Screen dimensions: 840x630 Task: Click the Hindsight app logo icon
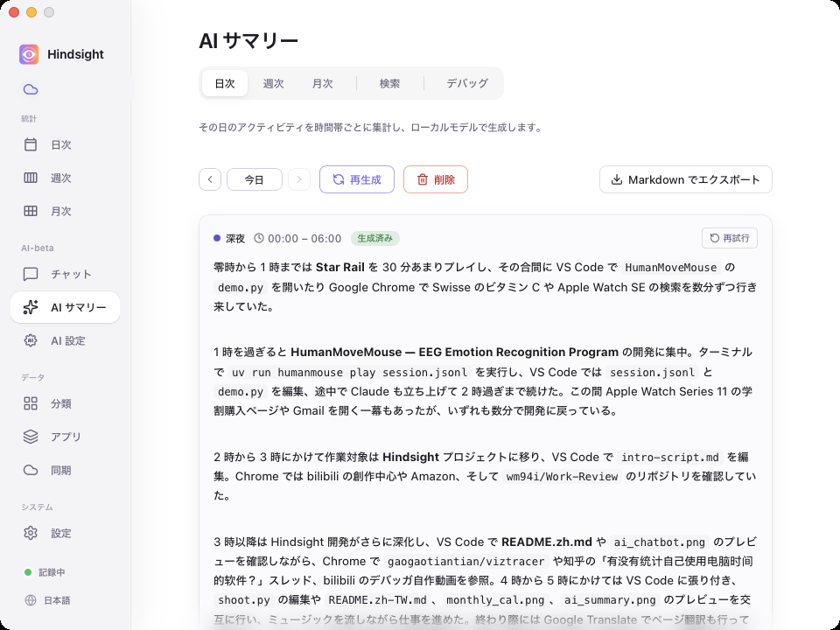click(29, 54)
